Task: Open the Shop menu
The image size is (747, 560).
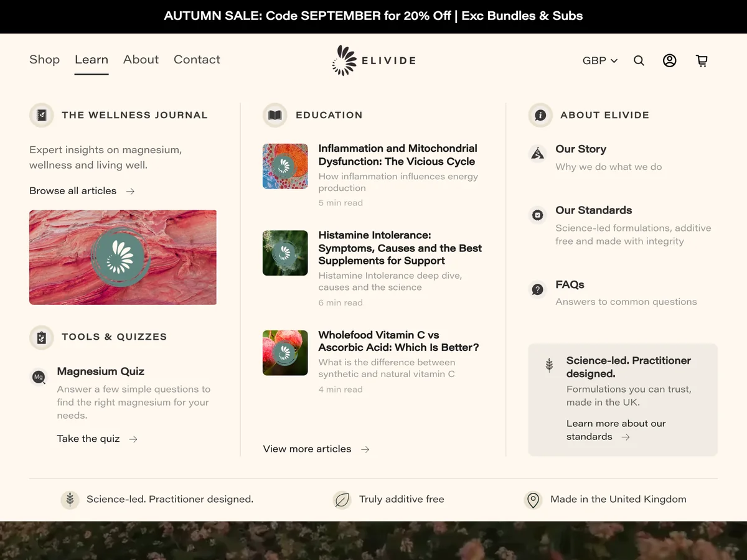Action: click(45, 60)
